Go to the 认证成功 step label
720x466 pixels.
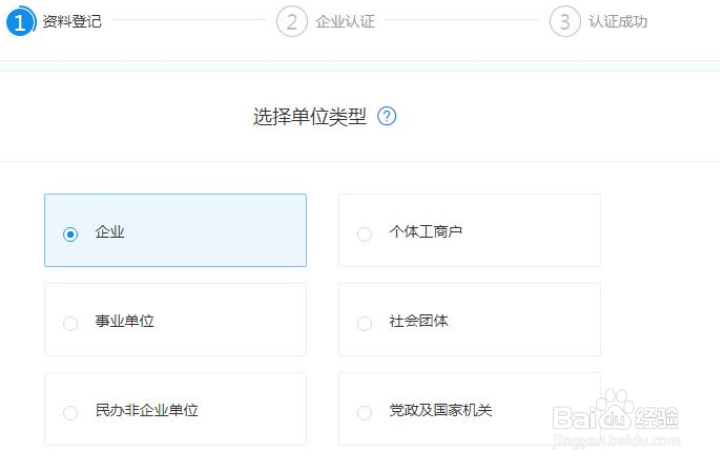[618, 21]
